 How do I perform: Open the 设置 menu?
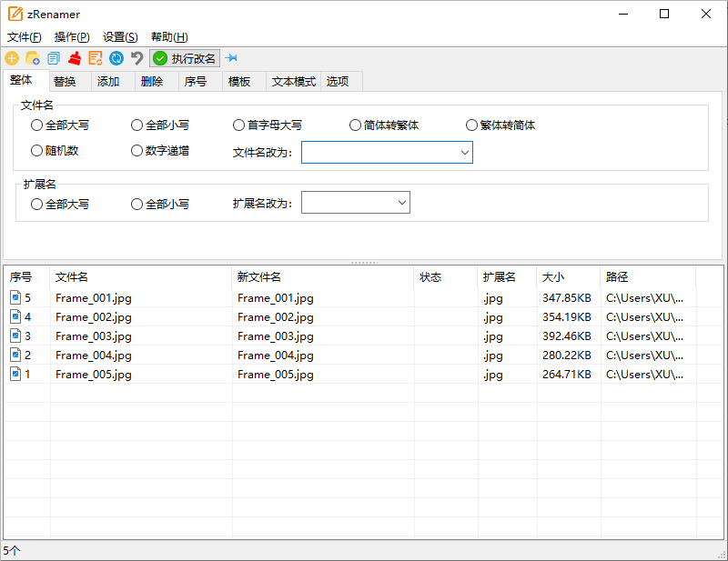click(118, 36)
